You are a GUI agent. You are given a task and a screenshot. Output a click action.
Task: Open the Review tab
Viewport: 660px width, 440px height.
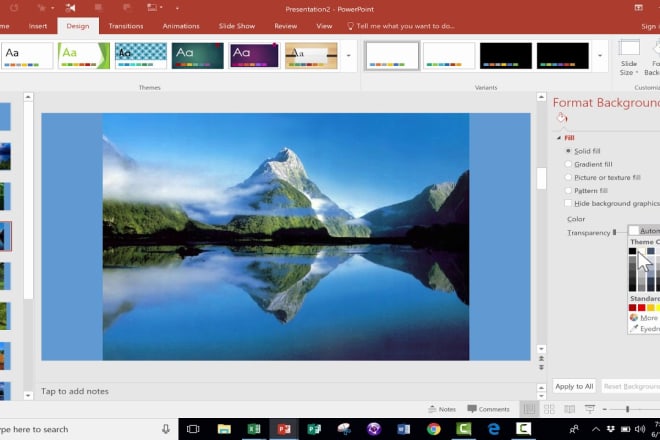pos(286,26)
